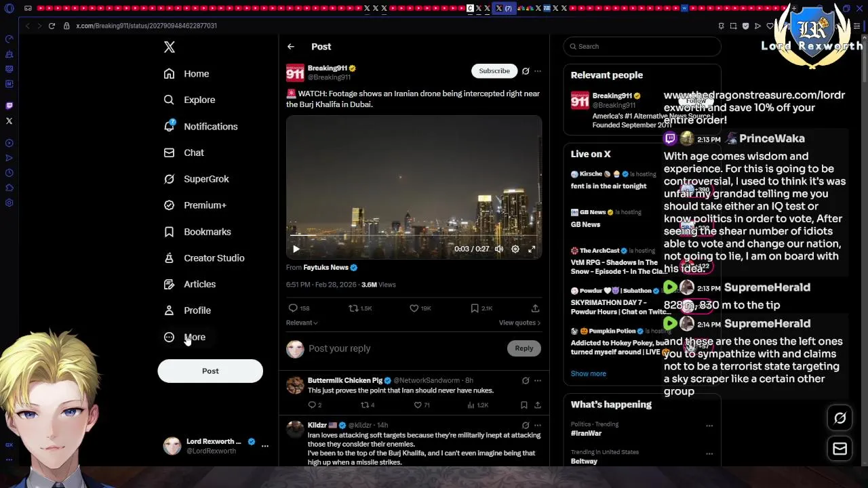Click the x.com address bar URL

pyautogui.click(x=146, y=26)
